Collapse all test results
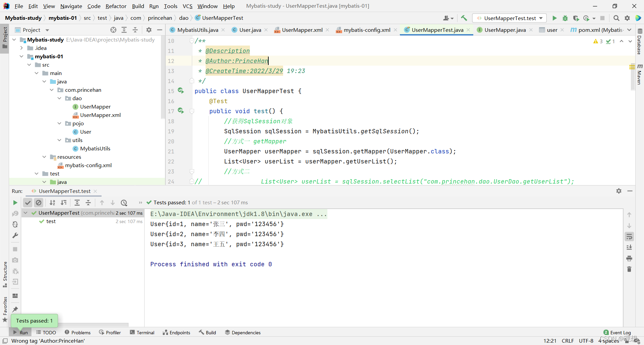Screen dimensions: 644x345 tap(88, 203)
